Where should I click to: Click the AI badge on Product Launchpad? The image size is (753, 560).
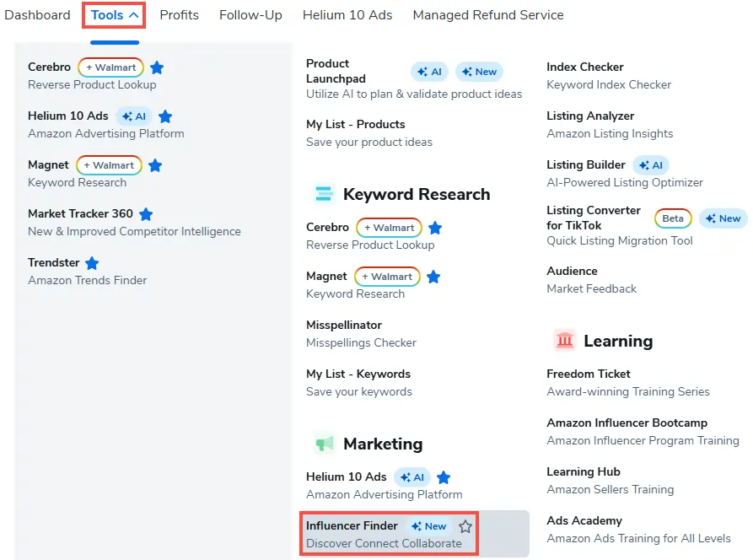[x=429, y=72]
